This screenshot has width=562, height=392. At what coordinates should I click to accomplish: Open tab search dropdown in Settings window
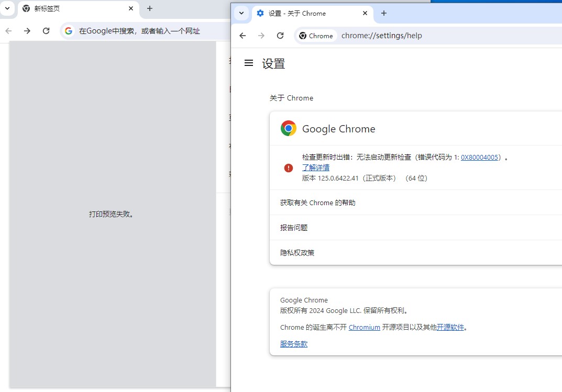[x=241, y=13]
